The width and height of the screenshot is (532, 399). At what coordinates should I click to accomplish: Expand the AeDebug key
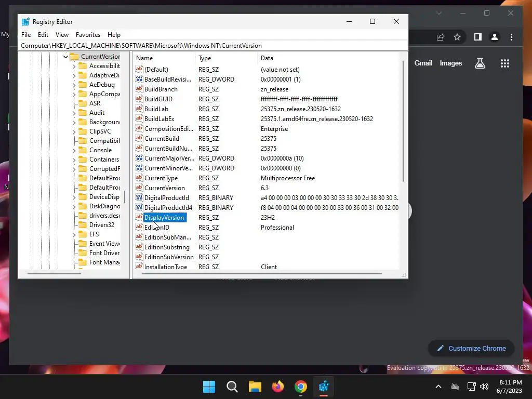[74, 85]
